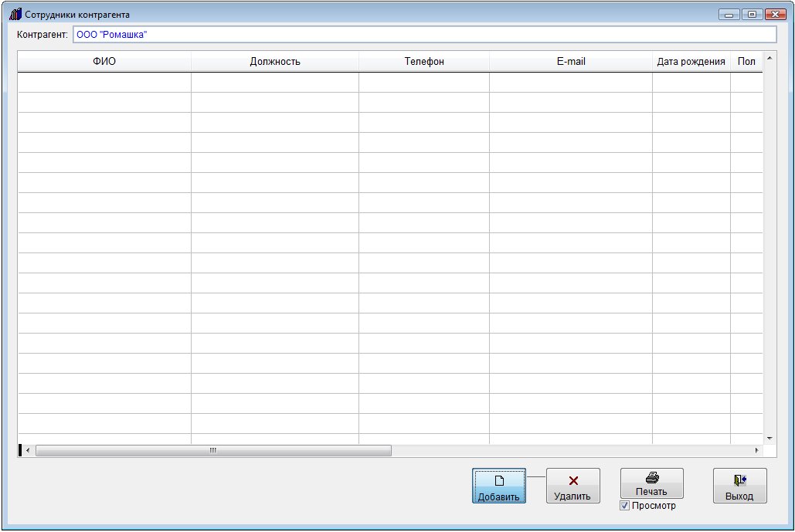
Task: Click the horizontal scrollbar thumb
Action: (x=213, y=450)
